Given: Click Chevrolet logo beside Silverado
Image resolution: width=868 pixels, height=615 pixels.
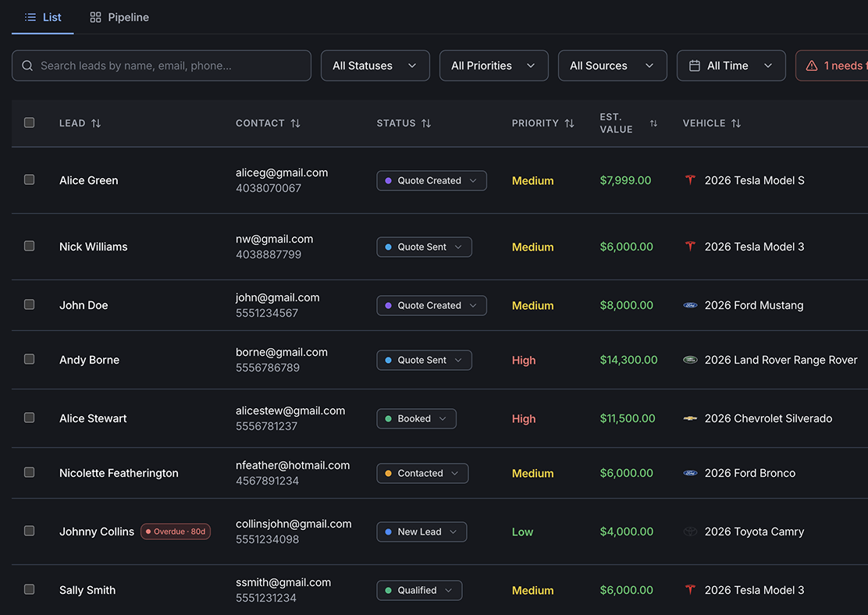Looking at the screenshot, I should click(690, 418).
